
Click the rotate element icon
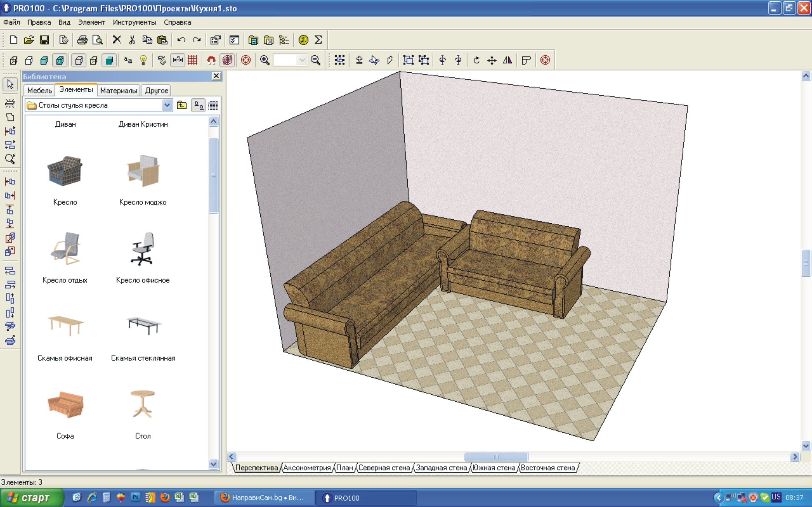click(x=476, y=60)
